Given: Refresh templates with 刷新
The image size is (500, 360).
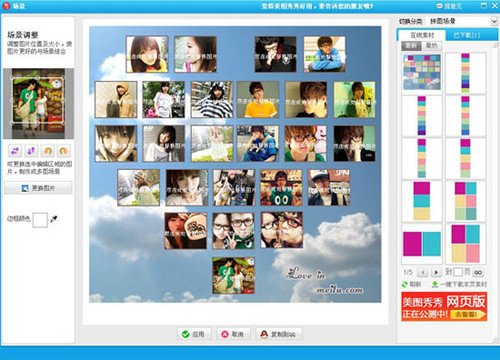Looking at the screenshot, I should 412,284.
